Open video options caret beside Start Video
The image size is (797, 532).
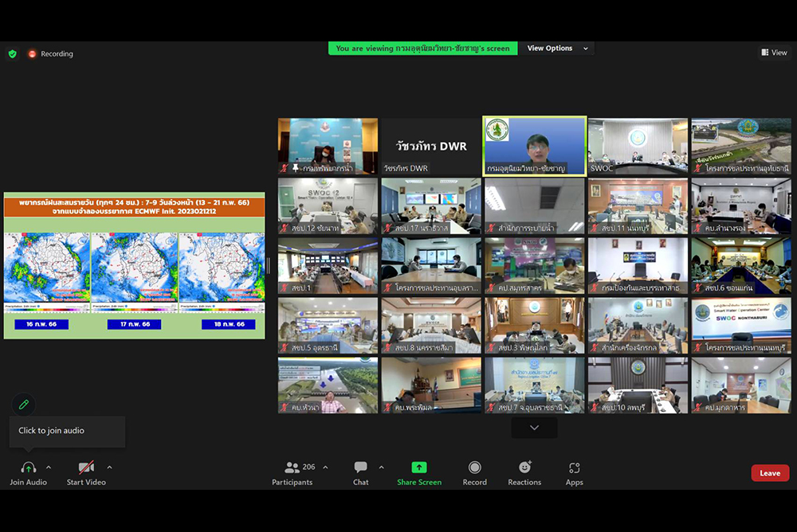109,467
